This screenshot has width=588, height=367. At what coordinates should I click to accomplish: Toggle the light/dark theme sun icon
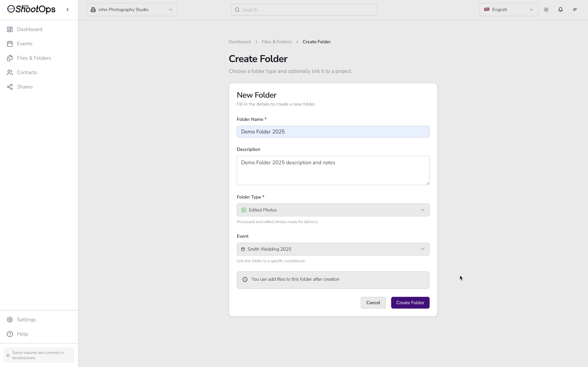[546, 9]
